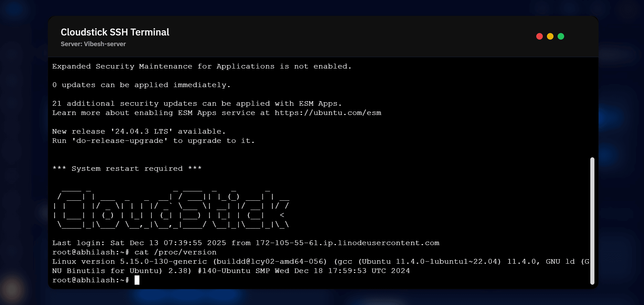The height and width of the screenshot is (305, 644).
Task: Click the 'cat /proc/version' command text
Action: 175,252
